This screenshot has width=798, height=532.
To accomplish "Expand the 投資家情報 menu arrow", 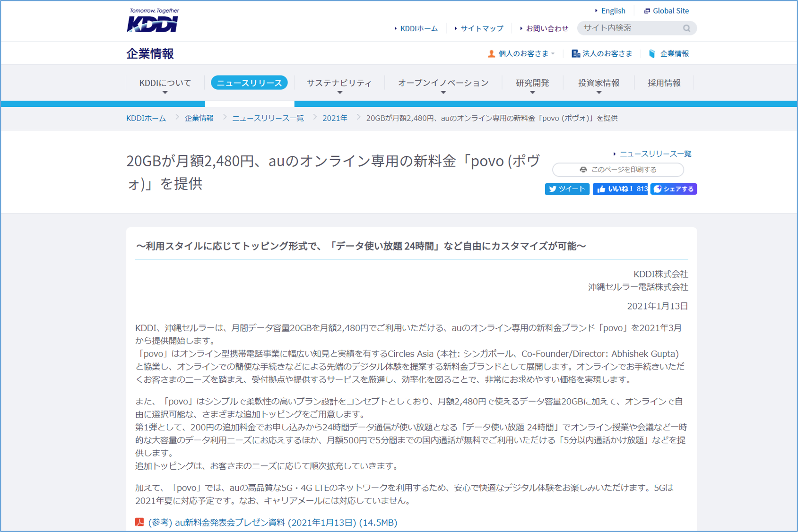I will tap(598, 93).
